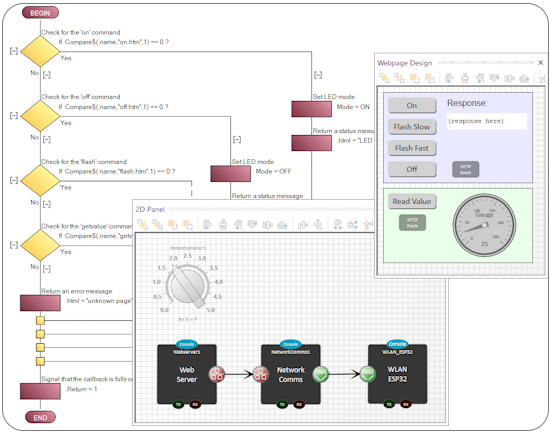Click the RX indicator on Web Server
This screenshot has height=434, width=550.
coord(195,405)
